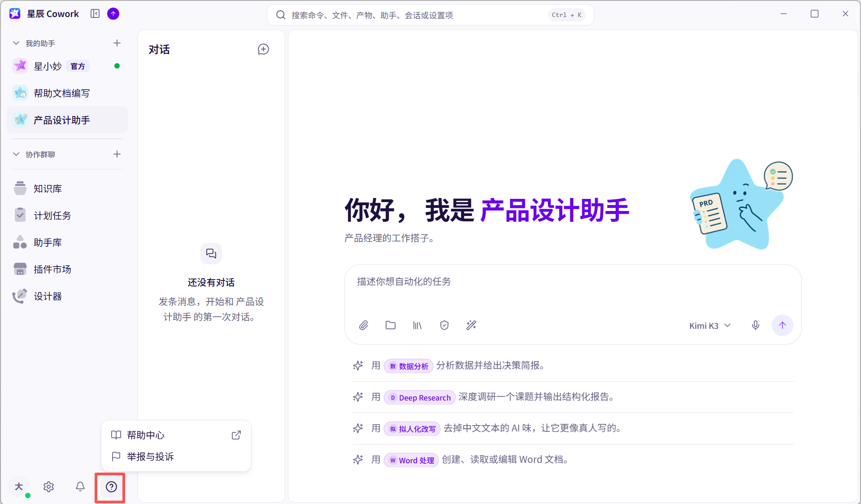Start a new conversation with plus bubble icon

tap(263, 49)
